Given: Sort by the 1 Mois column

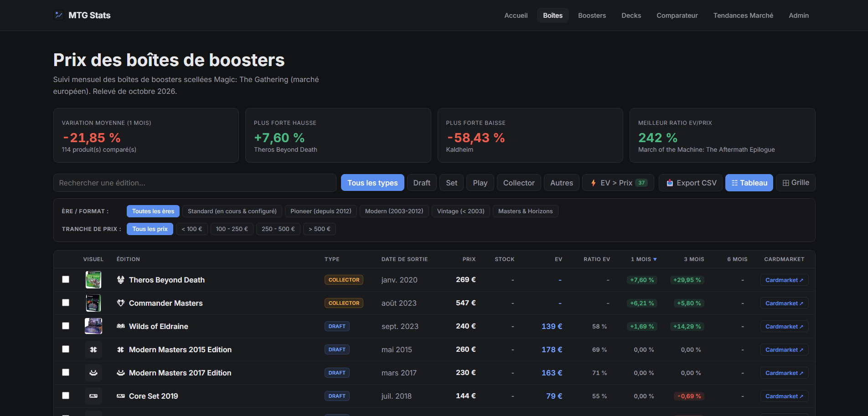Looking at the screenshot, I should pos(644,259).
